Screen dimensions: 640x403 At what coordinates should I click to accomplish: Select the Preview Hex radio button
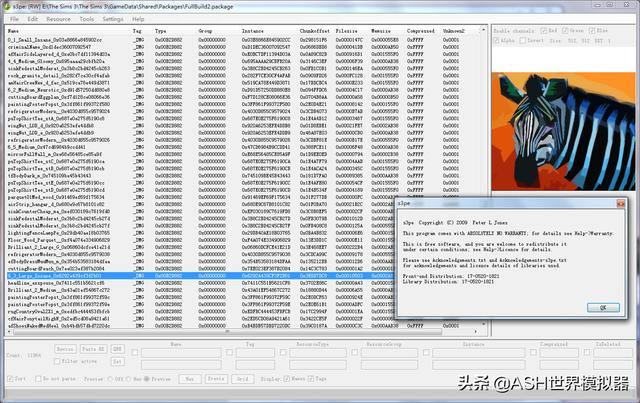[x=128, y=379]
